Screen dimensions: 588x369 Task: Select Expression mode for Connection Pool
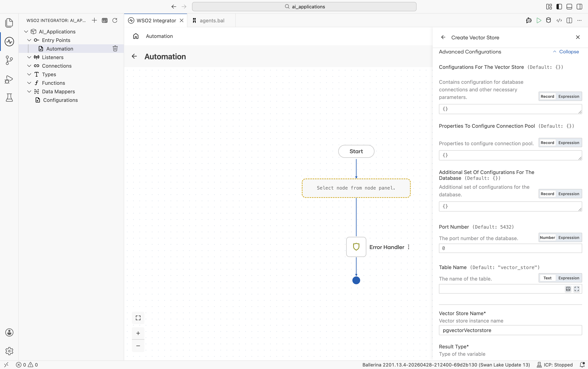coord(569,143)
